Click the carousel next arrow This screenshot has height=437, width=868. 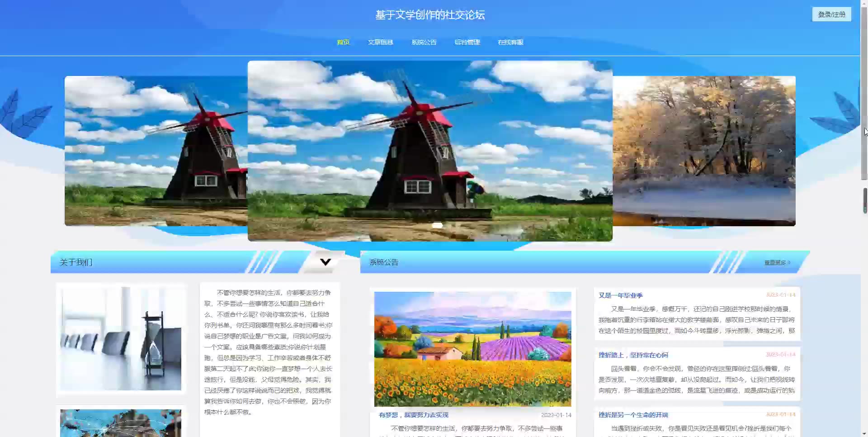tap(780, 151)
